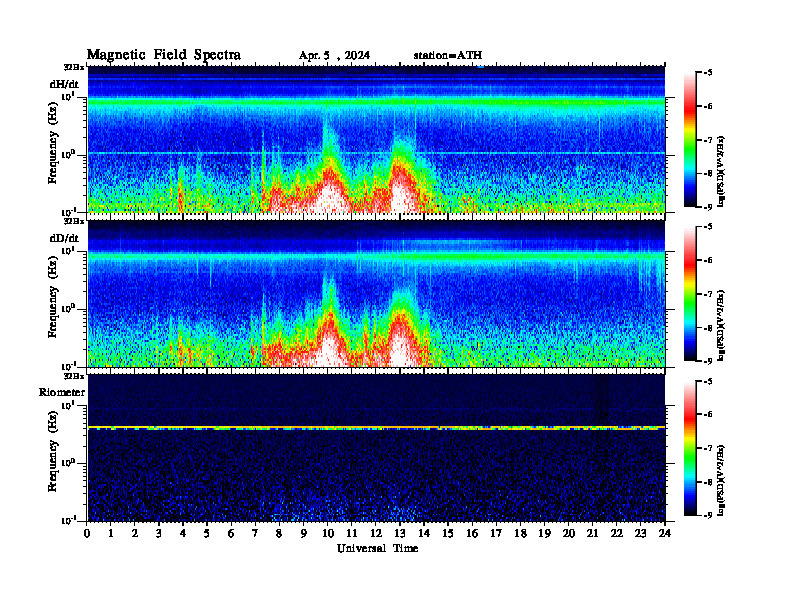The image size is (792, 612).
Task: Click hour 18 on the Universal Time axis
Action: point(520,534)
